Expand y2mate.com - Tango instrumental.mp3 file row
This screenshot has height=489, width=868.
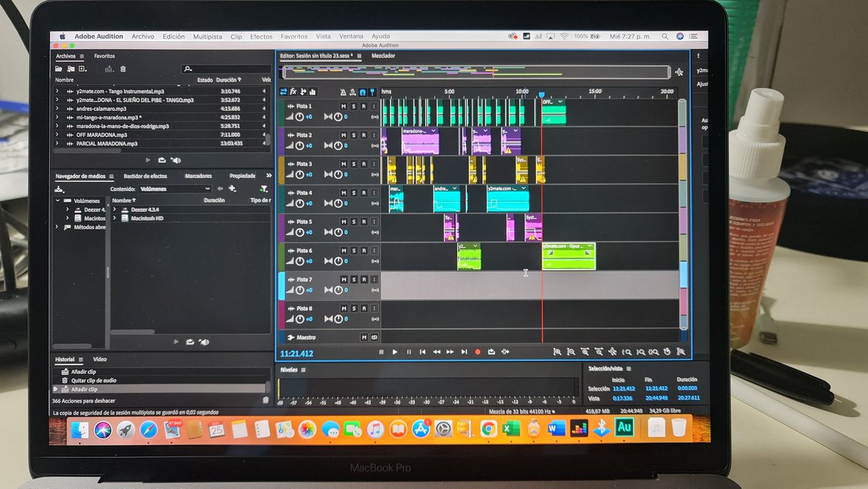[x=58, y=91]
